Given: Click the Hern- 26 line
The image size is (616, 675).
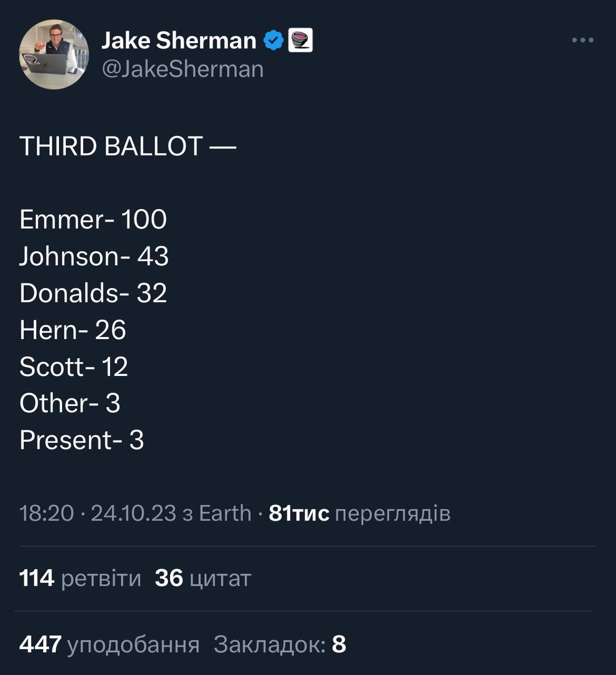Looking at the screenshot, I should pos(73,330).
